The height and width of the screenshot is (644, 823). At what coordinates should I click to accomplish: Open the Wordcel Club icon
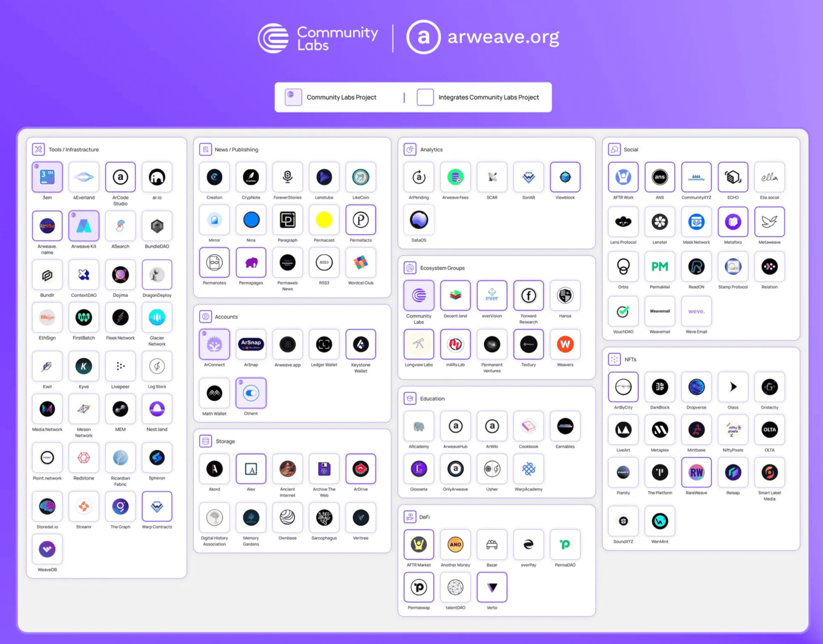361,262
